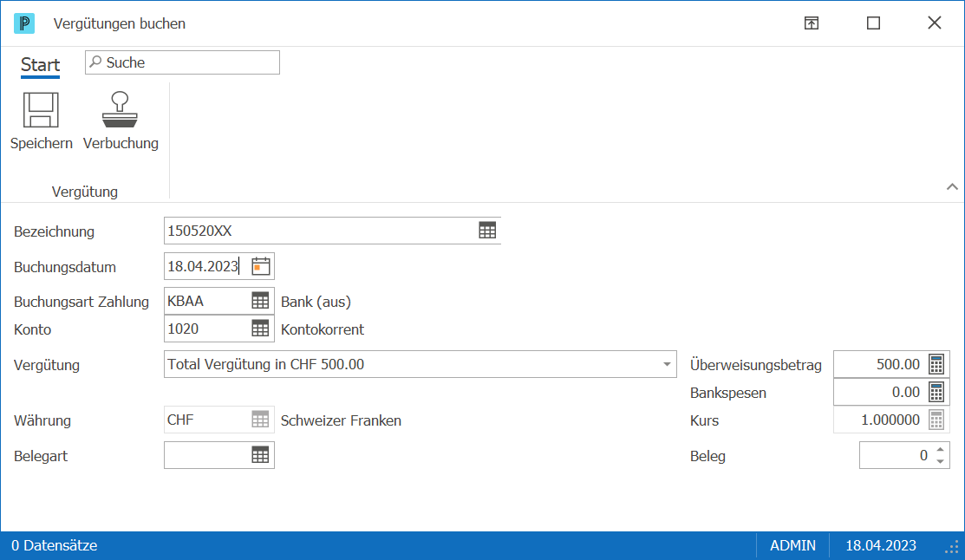Screen dimensions: 965x560
Task: Open calculator for Bankspesen
Action: coord(936,392)
